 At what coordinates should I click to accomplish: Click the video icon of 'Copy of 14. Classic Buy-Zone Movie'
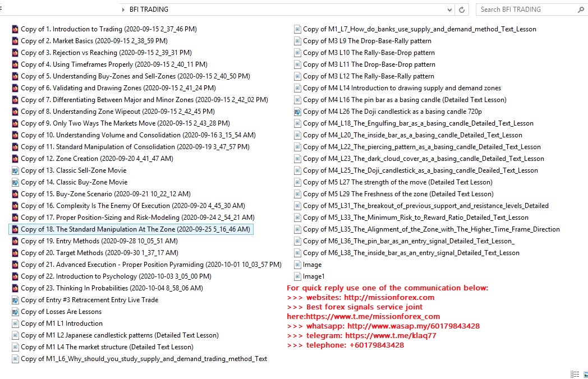click(x=15, y=182)
